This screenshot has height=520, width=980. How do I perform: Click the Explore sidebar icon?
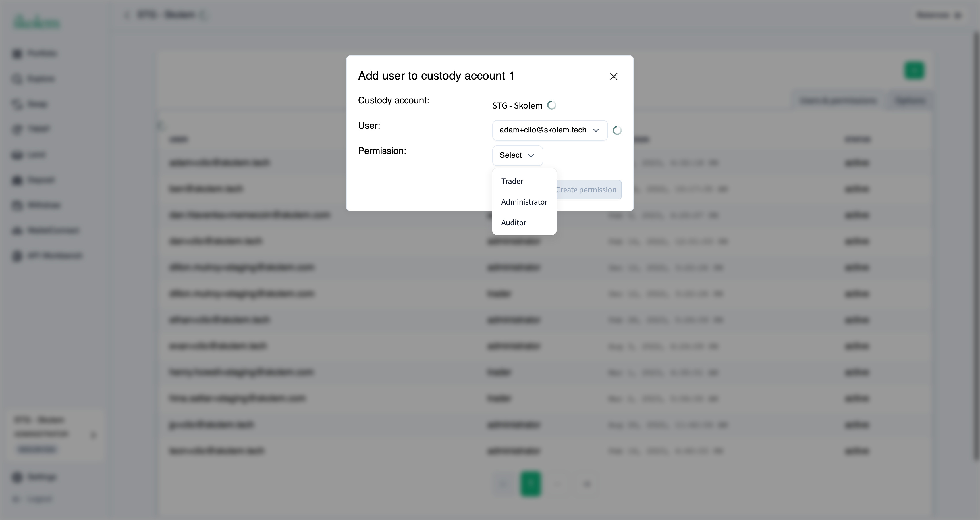coord(17,79)
